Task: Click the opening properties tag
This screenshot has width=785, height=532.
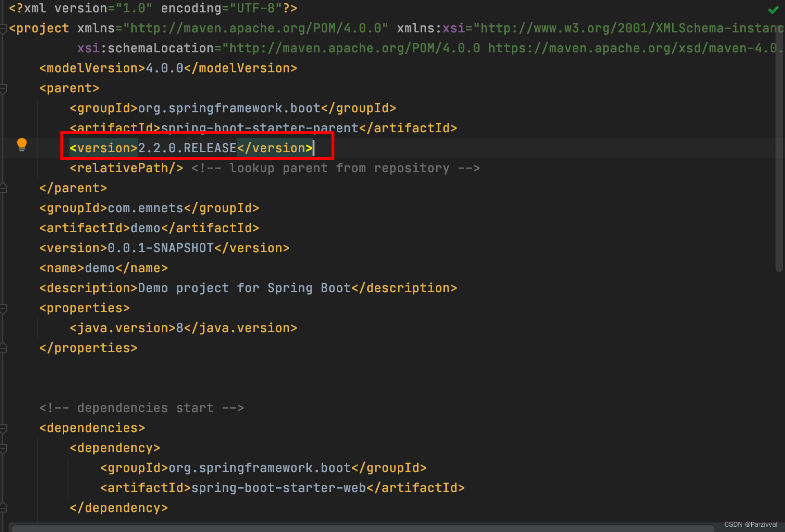Action: point(85,308)
